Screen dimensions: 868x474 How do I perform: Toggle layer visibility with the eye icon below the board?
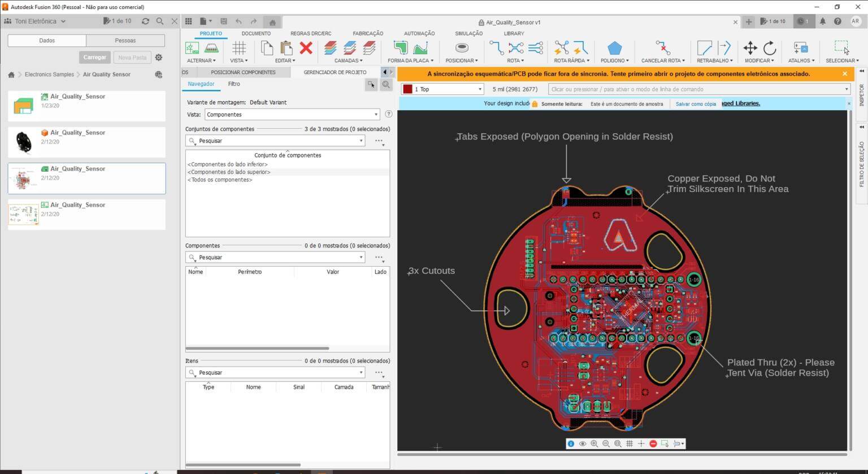click(582, 443)
